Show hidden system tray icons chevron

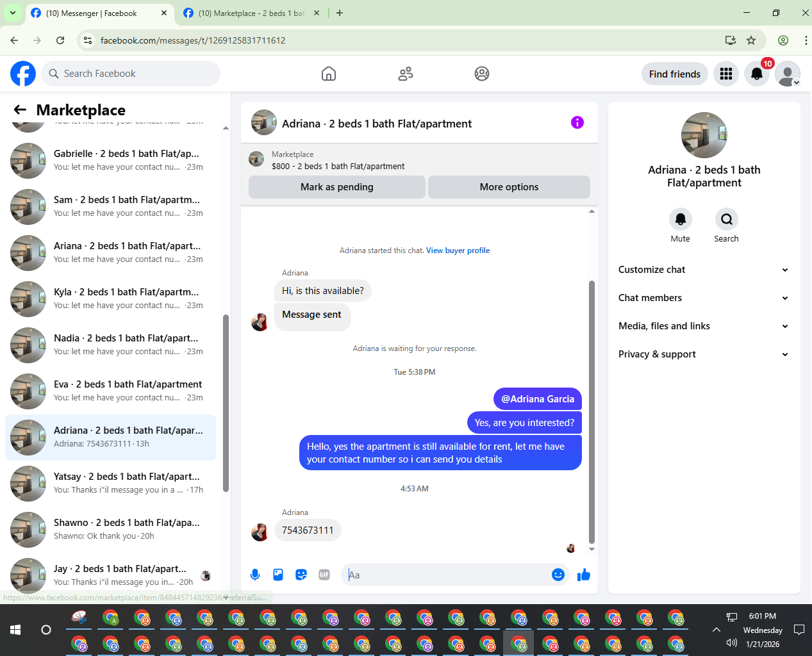717,630
